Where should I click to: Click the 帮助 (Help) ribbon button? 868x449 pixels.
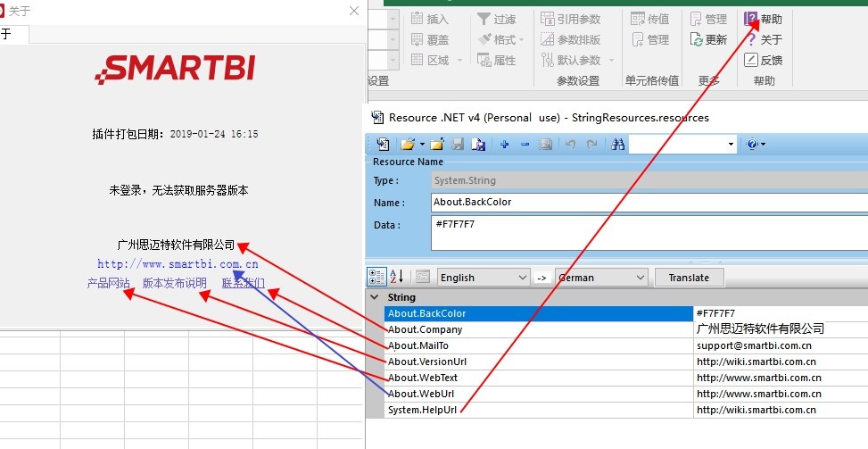(x=764, y=19)
